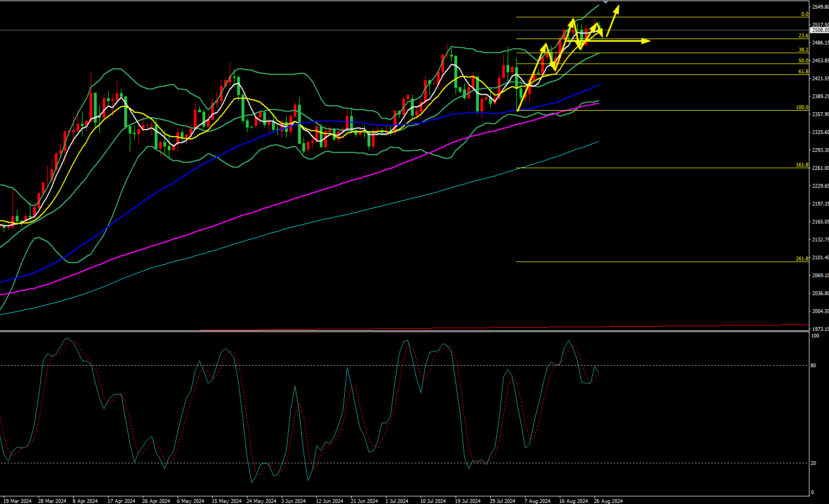Click the 2069 price axis label
Screen dimensions: 829x504
pyautogui.click(x=820, y=276)
